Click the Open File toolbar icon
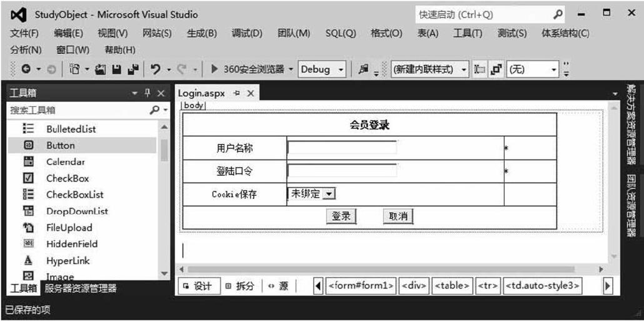 point(101,69)
